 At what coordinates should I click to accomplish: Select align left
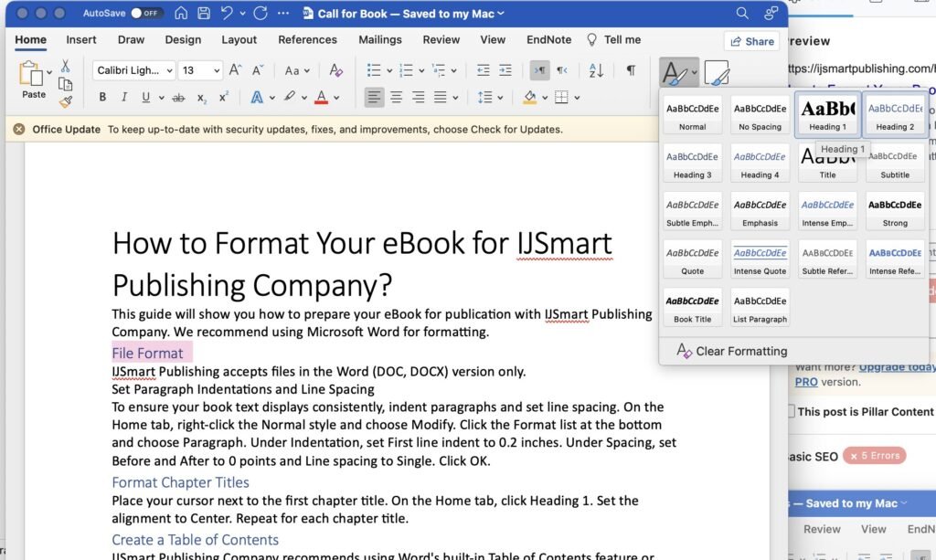[374, 97]
